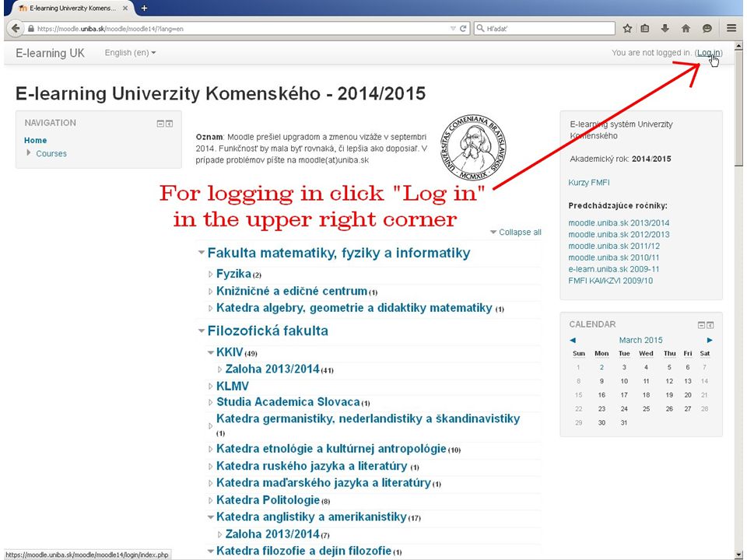Viewport: 747px width, 560px height.
Task: Collapse the KKIV category
Action: 211,352
